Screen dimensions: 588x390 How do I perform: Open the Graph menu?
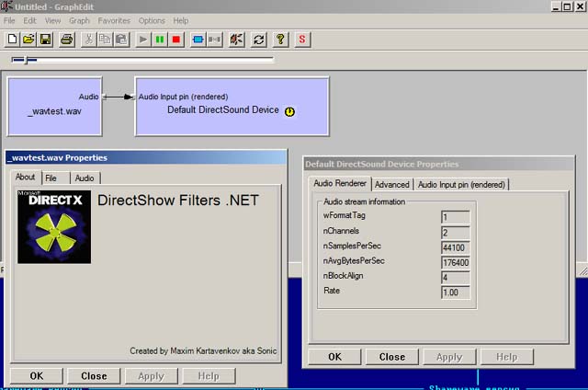79,20
